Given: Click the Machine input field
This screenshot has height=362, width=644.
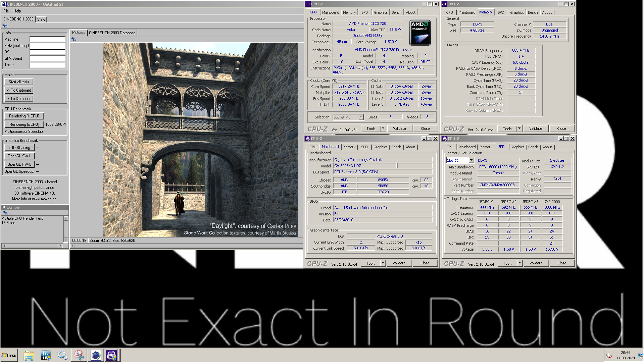Looking at the screenshot, I should coord(47,39).
